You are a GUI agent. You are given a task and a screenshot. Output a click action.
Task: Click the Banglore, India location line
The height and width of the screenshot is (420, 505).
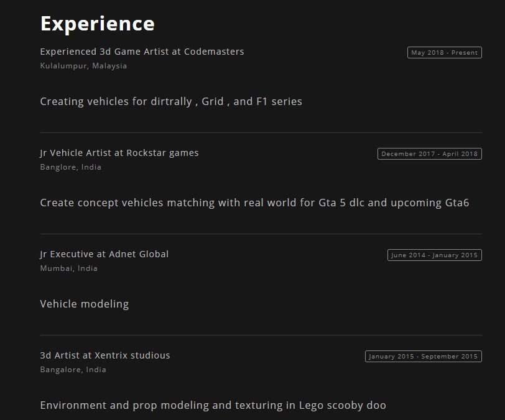70,167
